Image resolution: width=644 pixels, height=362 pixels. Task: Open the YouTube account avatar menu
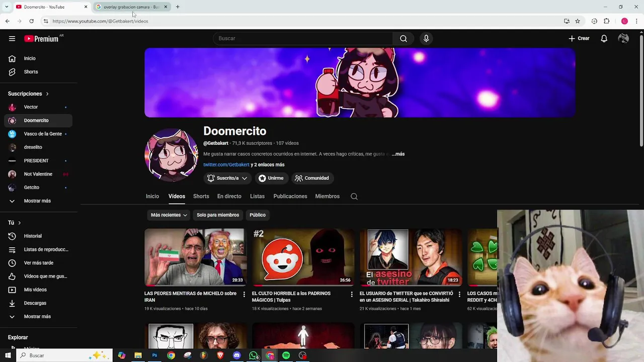(623, 39)
